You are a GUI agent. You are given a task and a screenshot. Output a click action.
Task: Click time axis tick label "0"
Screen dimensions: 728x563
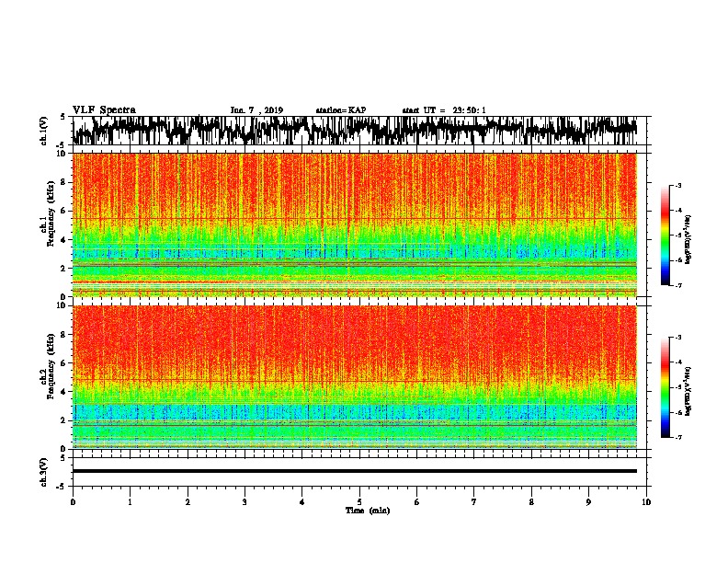73,502
